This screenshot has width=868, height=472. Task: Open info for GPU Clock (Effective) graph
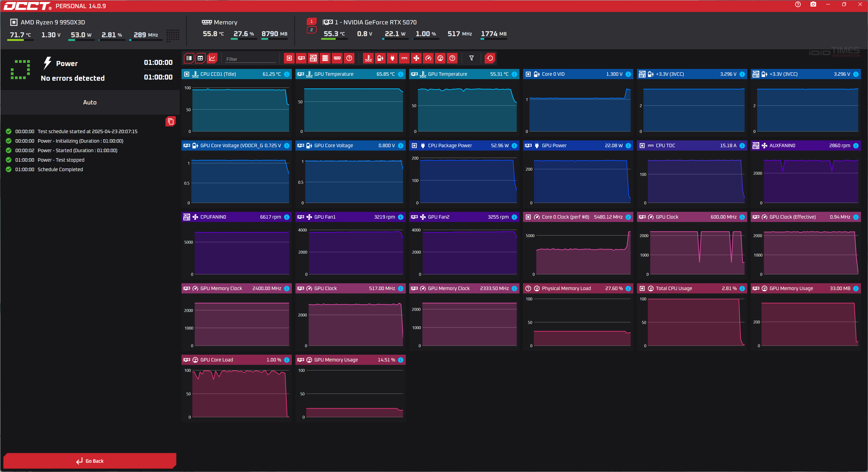(856, 217)
